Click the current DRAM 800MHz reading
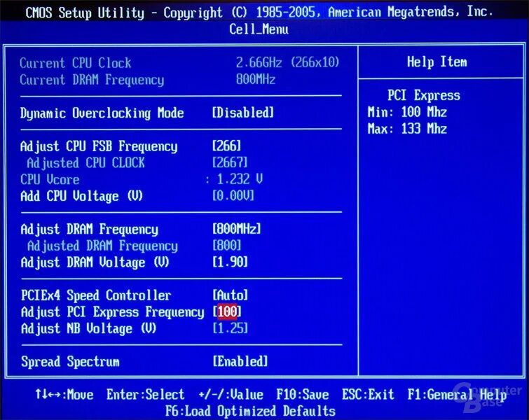The image size is (529, 420). [x=255, y=79]
